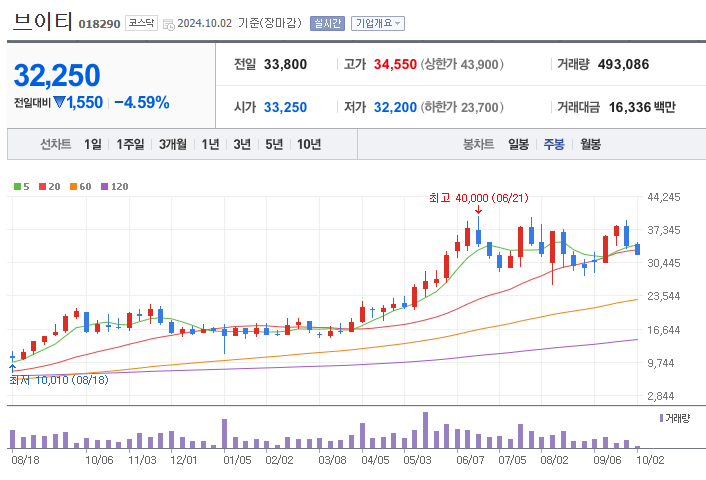Click the purple 거래량 legend marker
Screen dimensions: 706x480
pyautogui.click(x=661, y=418)
